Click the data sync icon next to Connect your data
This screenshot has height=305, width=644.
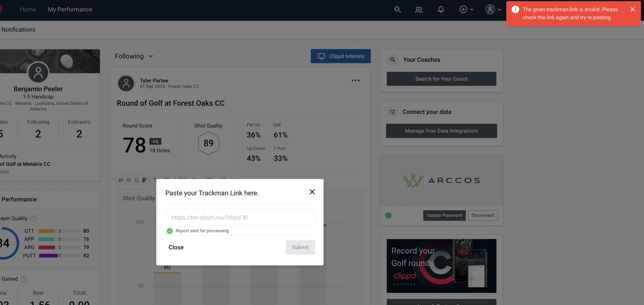pos(392,112)
